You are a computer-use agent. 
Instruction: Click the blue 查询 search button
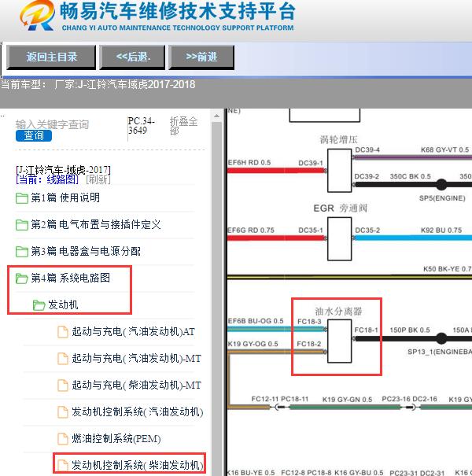[x=34, y=135]
